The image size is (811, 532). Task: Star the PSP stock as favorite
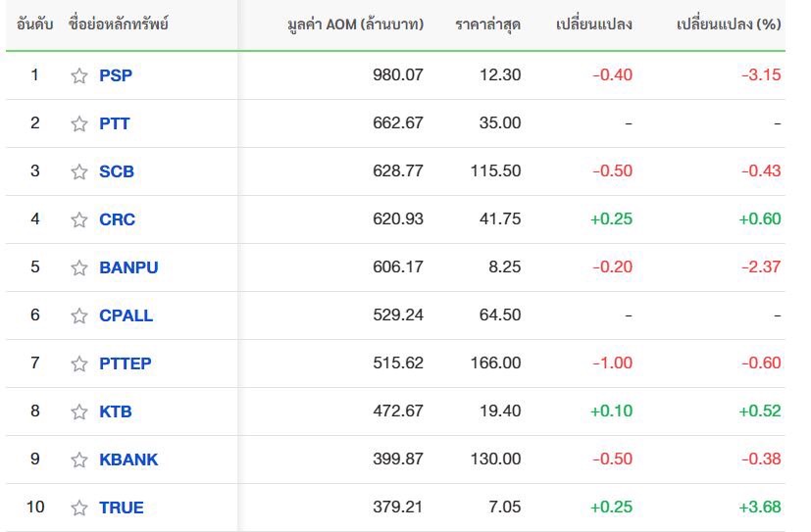[79, 75]
